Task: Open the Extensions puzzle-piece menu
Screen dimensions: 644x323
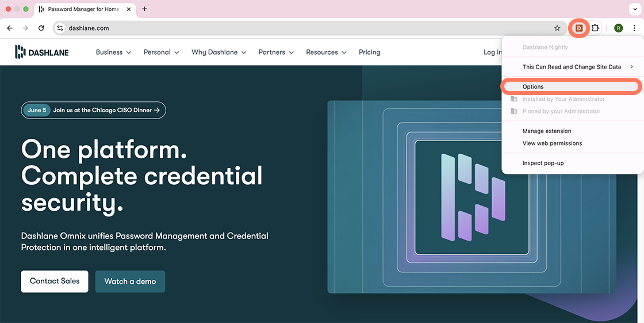Action: point(595,28)
